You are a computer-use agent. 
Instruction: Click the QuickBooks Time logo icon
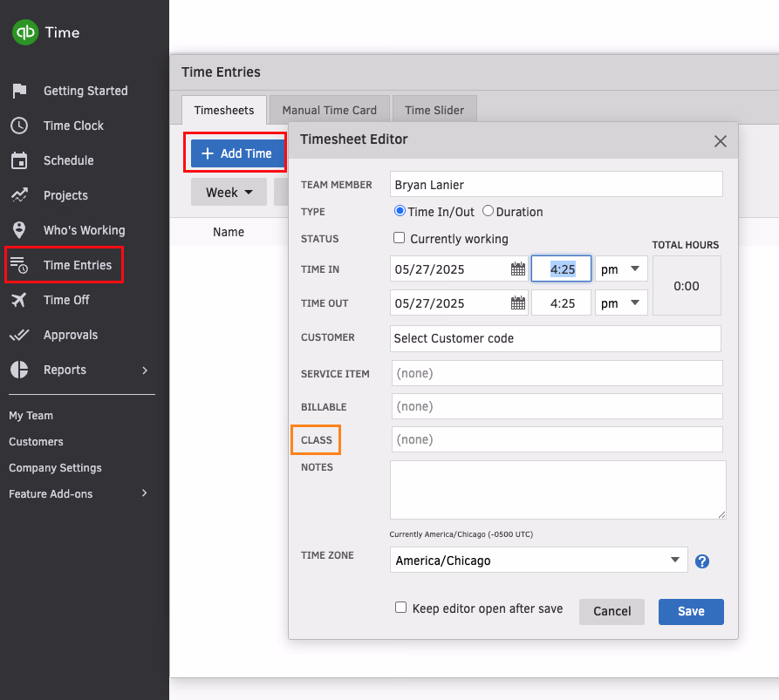coord(24,32)
